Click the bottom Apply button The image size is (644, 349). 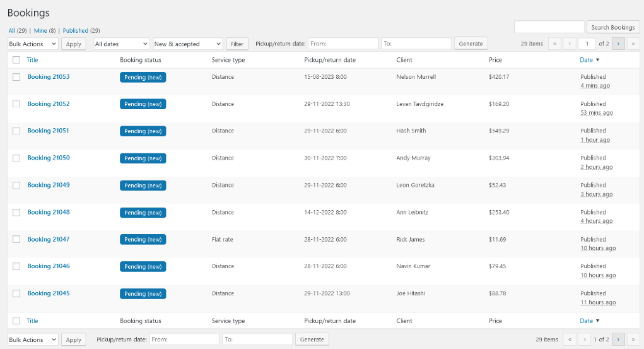click(x=74, y=340)
